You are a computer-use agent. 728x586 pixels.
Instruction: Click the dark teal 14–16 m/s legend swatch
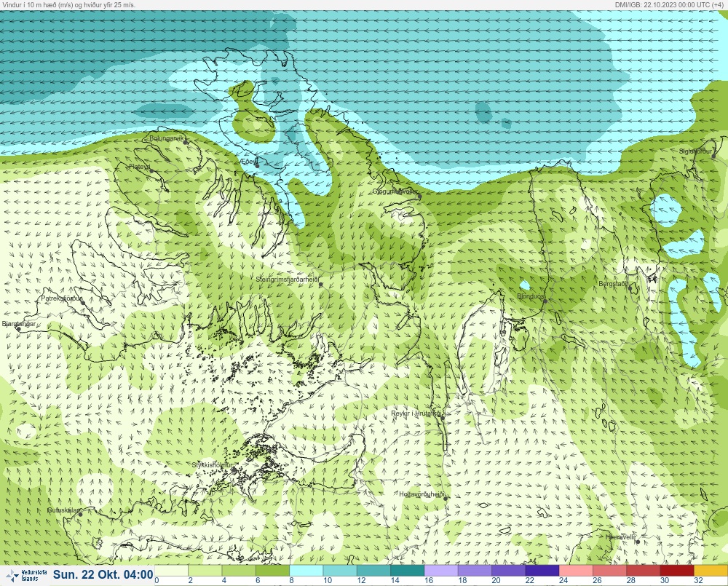point(407,571)
